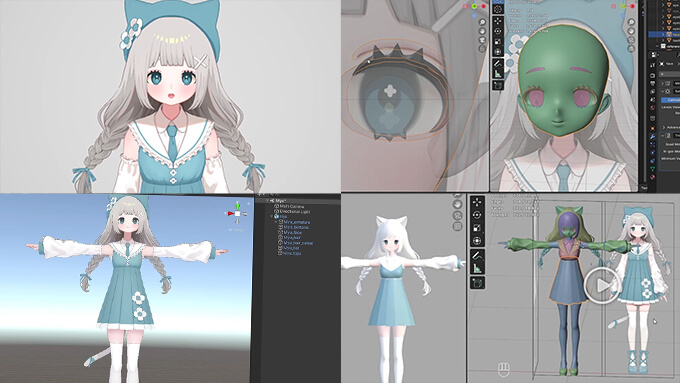This screenshot has width=680, height=383.
Task: Select the Scale tool in the face viewport toolbar
Action: (x=497, y=42)
